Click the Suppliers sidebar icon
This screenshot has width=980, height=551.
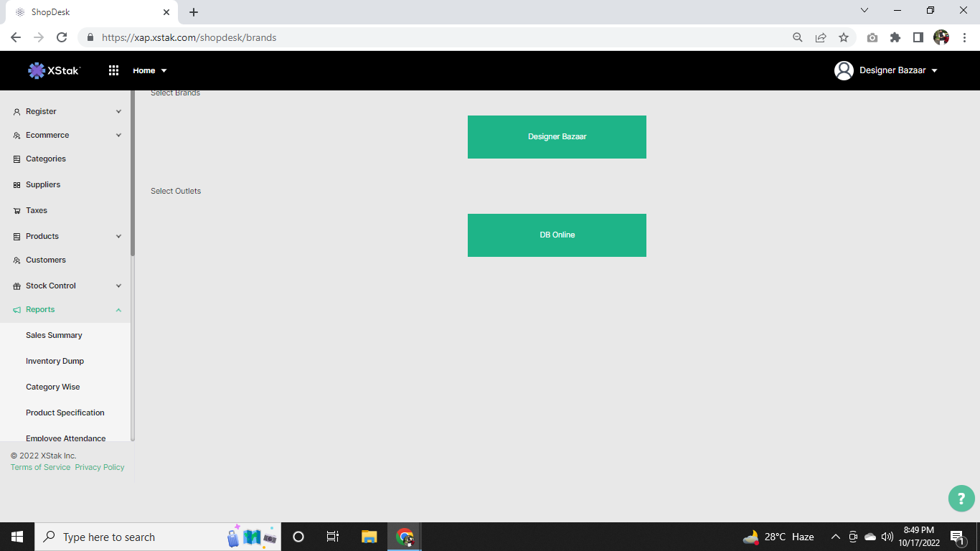pyautogui.click(x=17, y=185)
